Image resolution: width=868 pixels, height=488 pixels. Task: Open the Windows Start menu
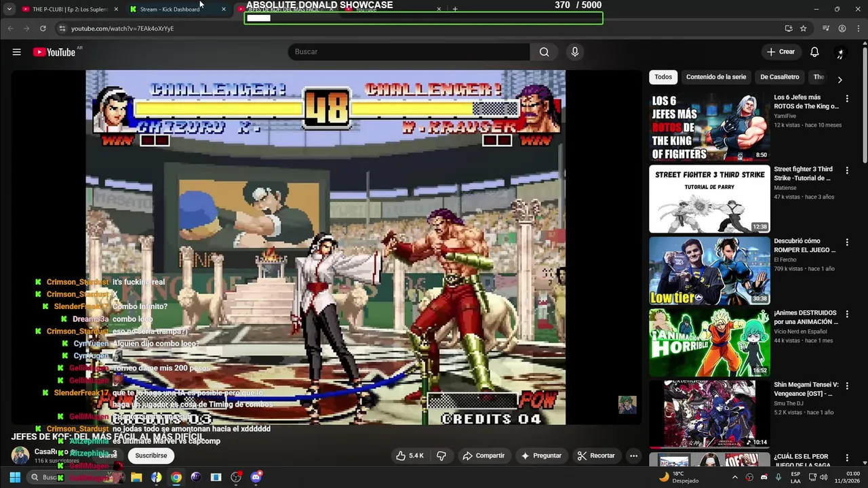click(x=15, y=477)
